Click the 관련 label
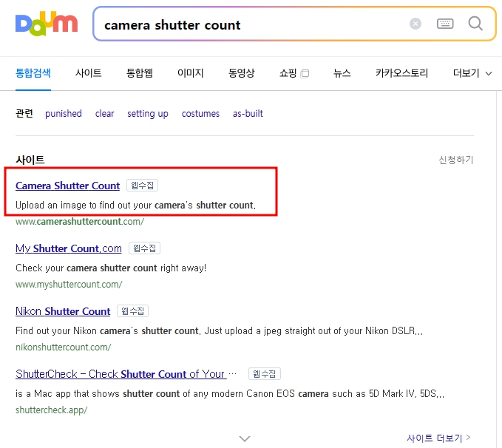 point(24,113)
